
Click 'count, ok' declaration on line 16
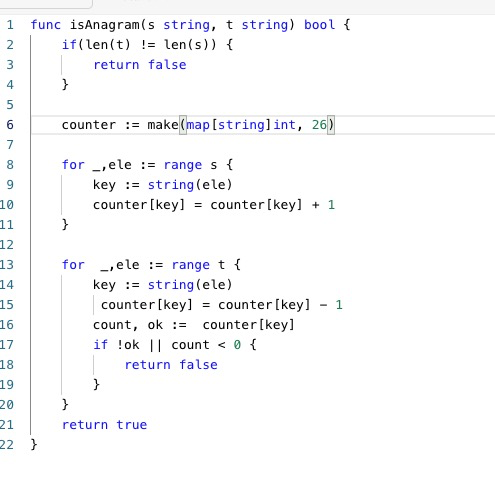(128, 325)
